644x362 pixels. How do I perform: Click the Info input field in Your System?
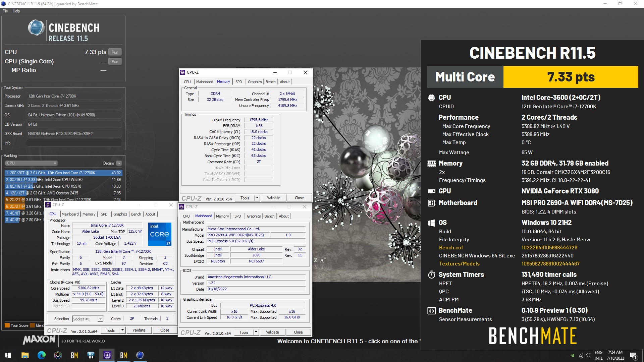(74, 143)
